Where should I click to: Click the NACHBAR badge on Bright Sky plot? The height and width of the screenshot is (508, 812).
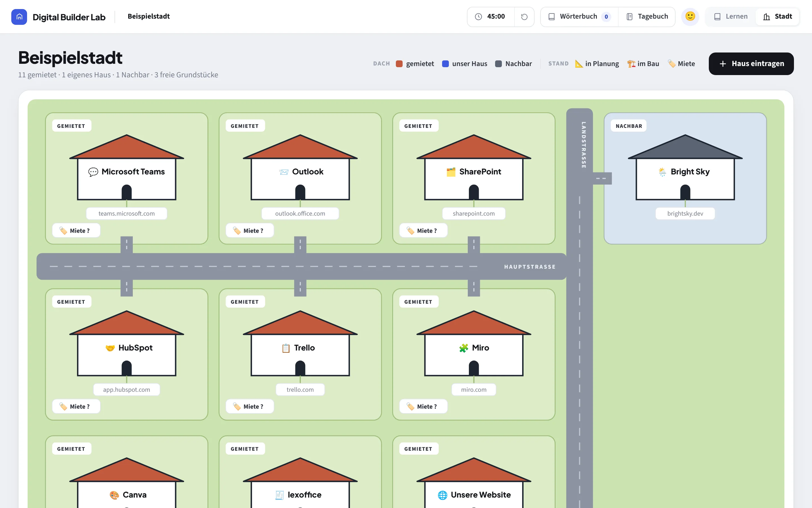pos(628,126)
